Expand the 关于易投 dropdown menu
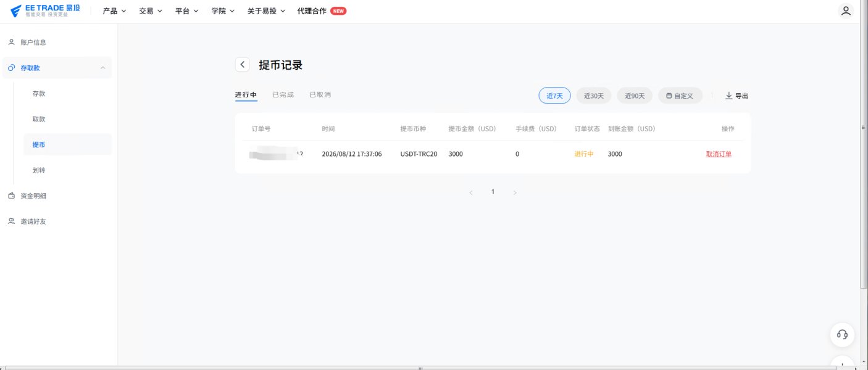Screen dimensions: 868x370 [267, 10]
